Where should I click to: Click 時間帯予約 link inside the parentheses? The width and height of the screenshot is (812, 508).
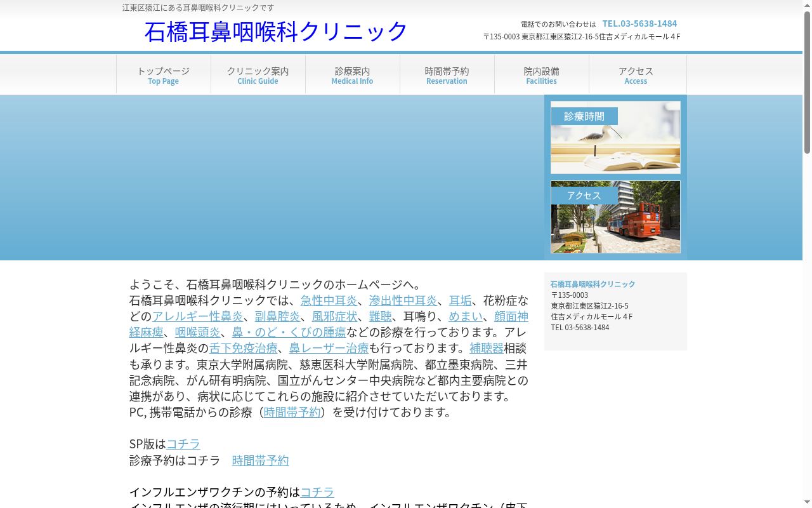coord(292,412)
